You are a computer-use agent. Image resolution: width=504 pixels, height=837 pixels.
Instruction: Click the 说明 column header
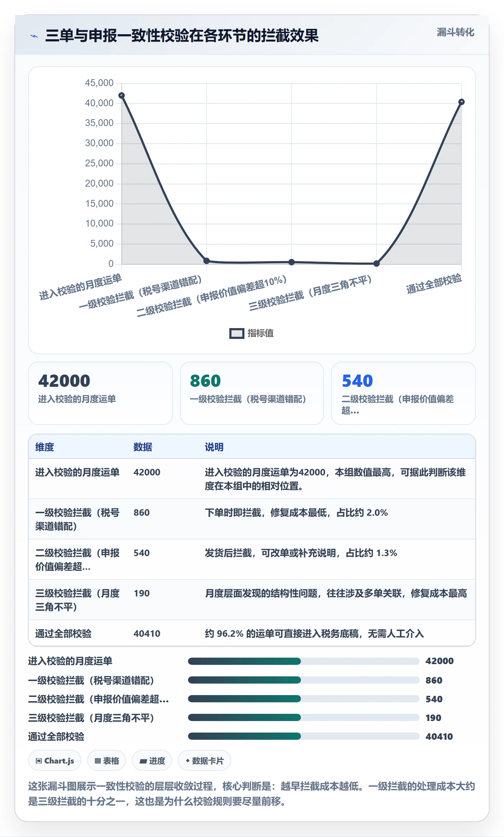214,447
